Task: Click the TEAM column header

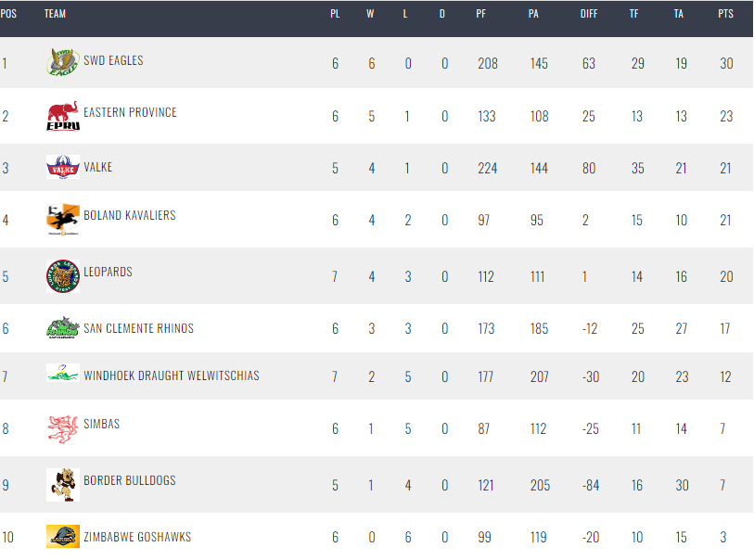Action: pos(56,14)
